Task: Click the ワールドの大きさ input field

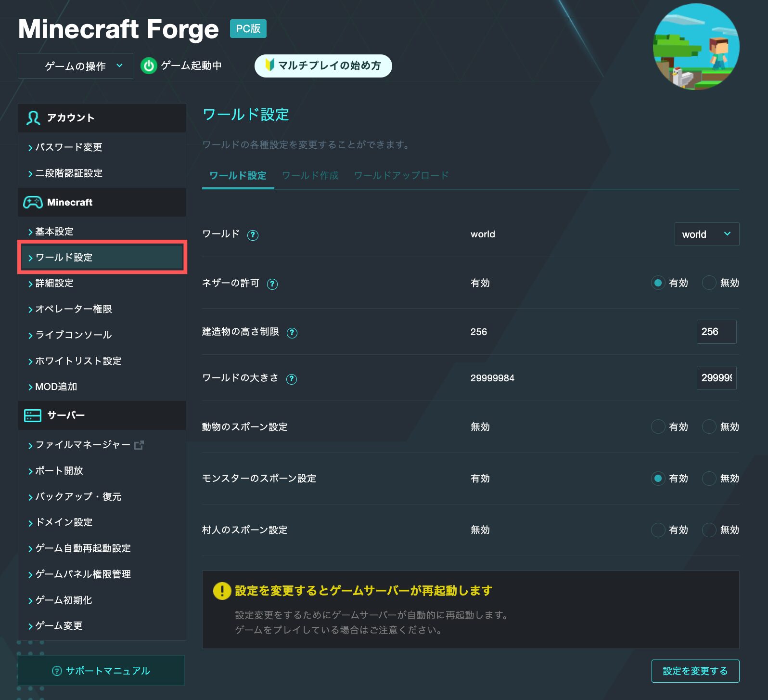Action: point(717,378)
